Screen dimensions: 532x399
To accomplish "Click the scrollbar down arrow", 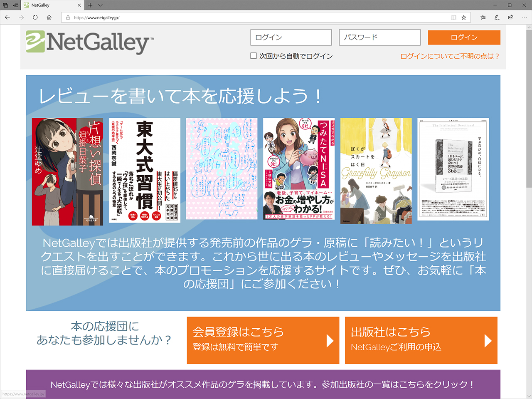I will coord(529,396).
